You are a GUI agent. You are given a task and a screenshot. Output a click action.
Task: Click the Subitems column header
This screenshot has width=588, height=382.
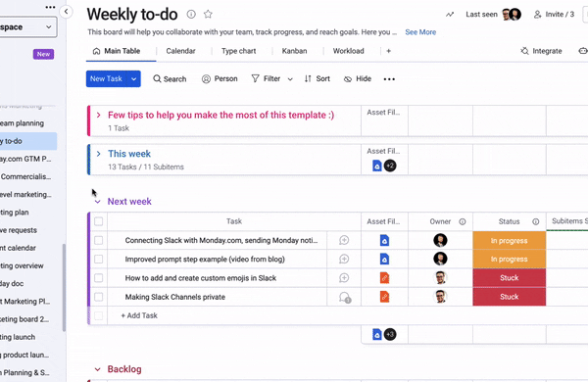[567, 221]
